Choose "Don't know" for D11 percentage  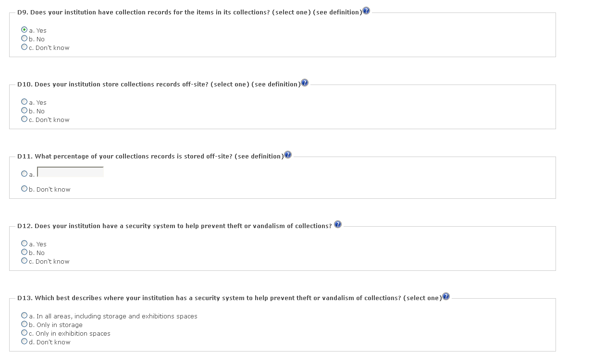(25, 189)
